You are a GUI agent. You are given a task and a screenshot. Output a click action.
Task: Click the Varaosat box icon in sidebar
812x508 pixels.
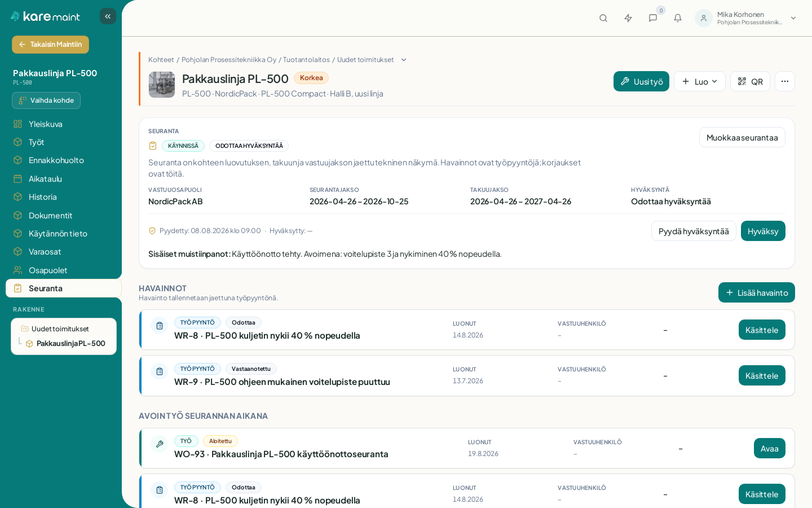18,252
